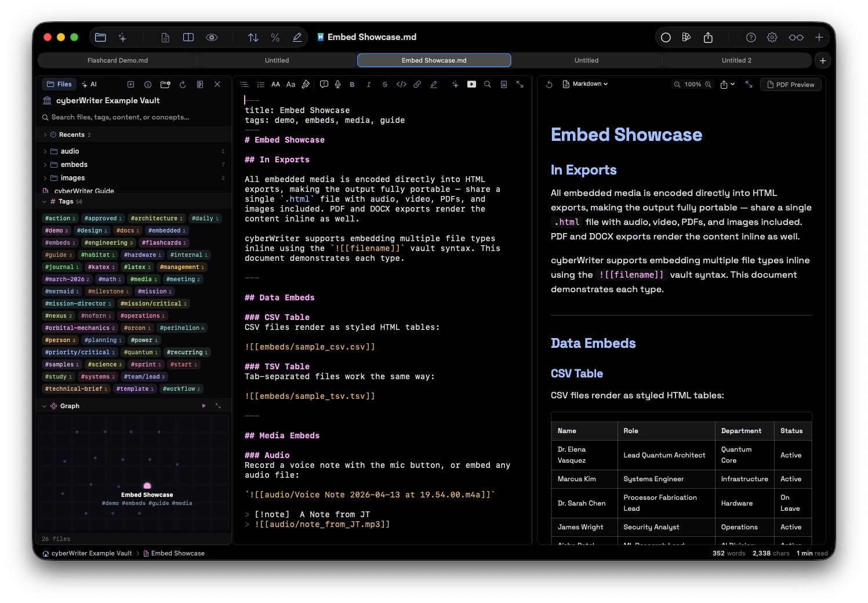Click the PDF Preview button
Screen dimensions: 868x603
[791, 85]
